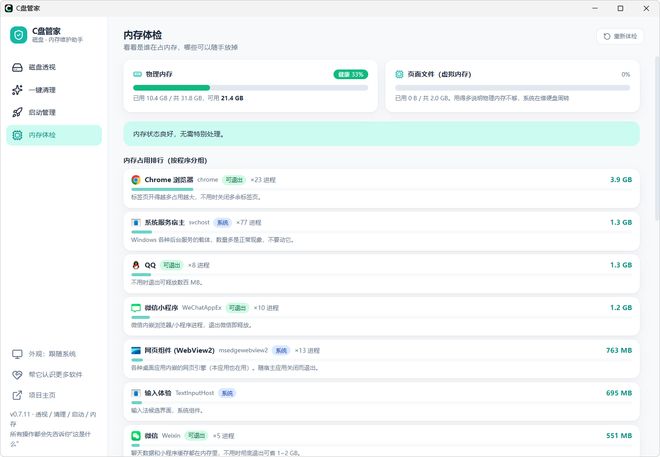Image resolution: width=660 pixels, height=457 pixels.
Task: Open the 帮它认识更多软件 link
Action: coord(54,375)
